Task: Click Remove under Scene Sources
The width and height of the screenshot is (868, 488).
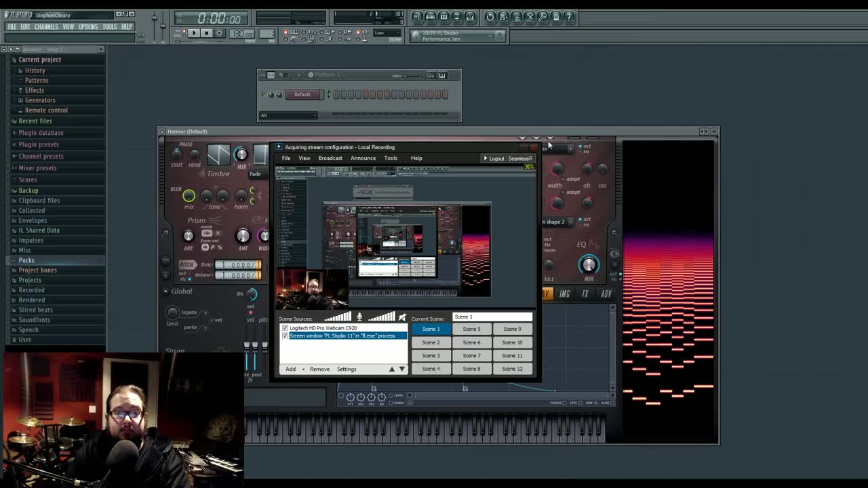Action: tap(319, 369)
